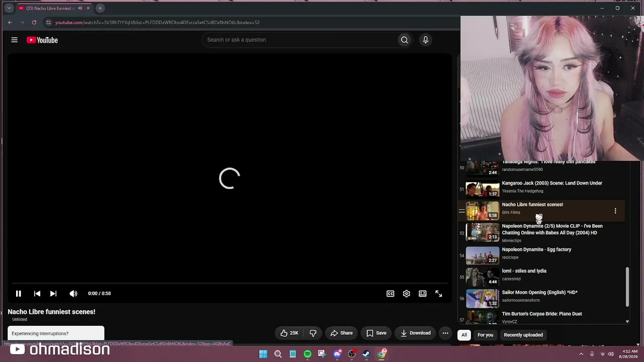Open the system volume tray icon
Viewport: 644px width, 362px height.
611,354
